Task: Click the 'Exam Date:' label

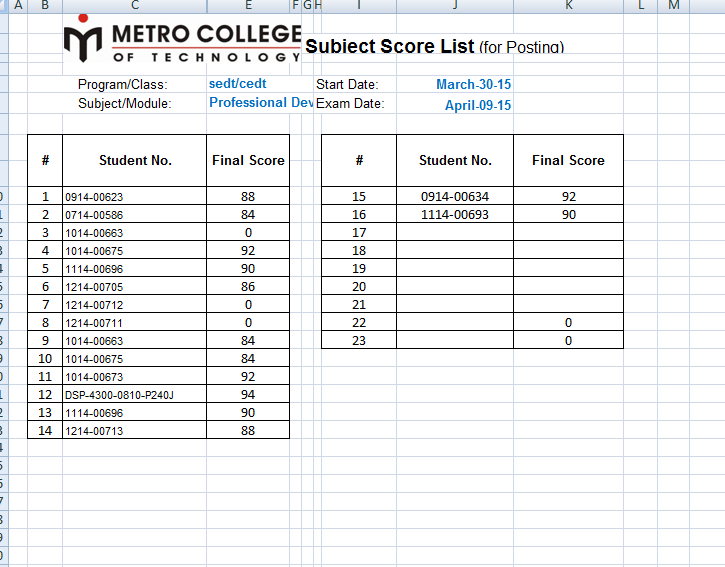Action: [350, 103]
